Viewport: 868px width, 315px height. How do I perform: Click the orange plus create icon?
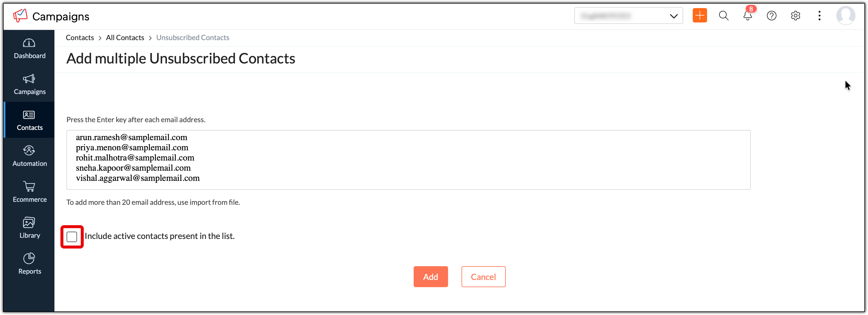tap(700, 16)
